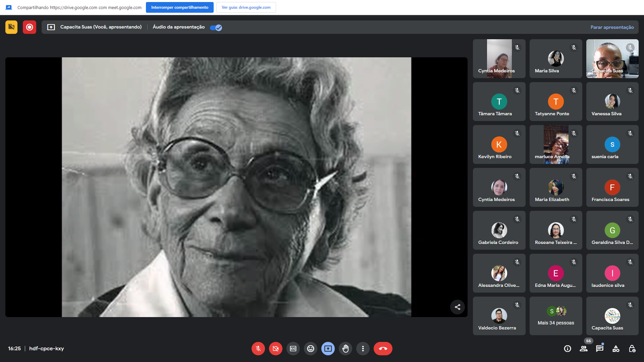644x362 pixels.
Task: Click Parar apresentação link
Action: tap(612, 27)
